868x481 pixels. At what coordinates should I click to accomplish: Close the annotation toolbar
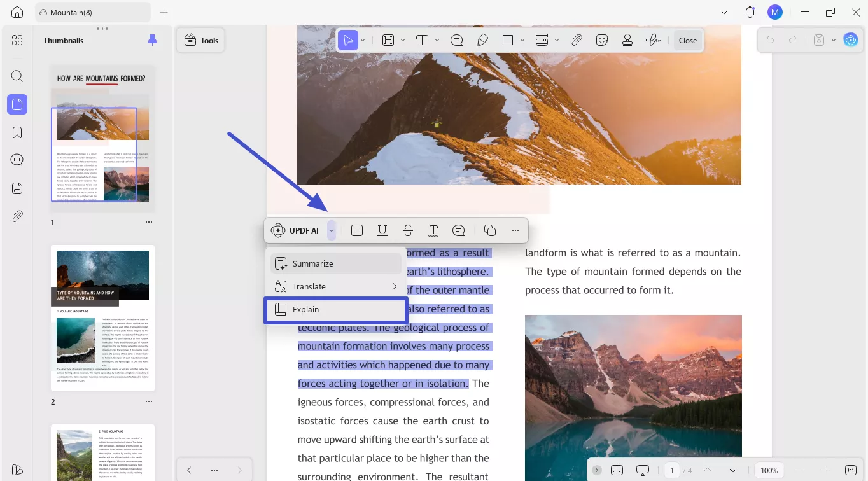(688, 39)
